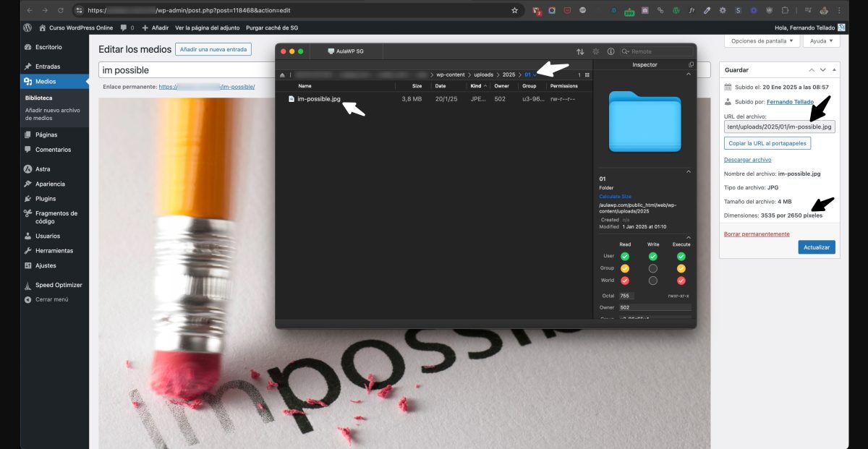Click the Añadir plus item in admin bar
The height and width of the screenshot is (449, 868).
click(155, 27)
